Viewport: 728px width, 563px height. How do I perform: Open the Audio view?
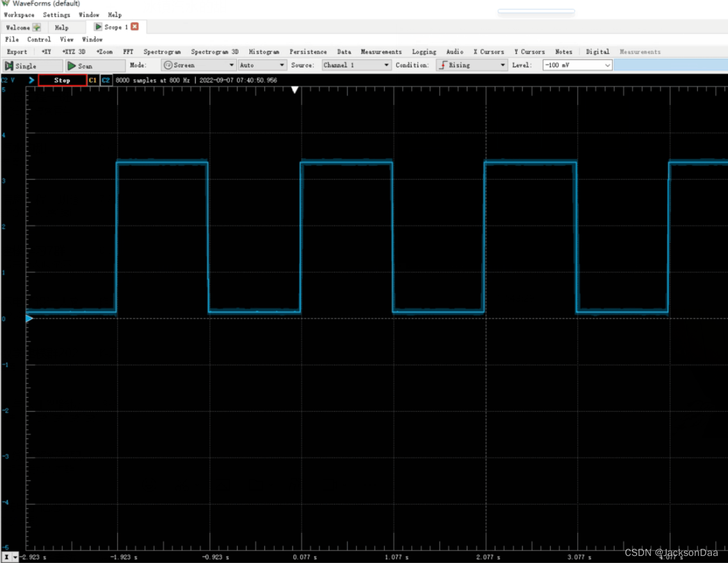click(455, 52)
